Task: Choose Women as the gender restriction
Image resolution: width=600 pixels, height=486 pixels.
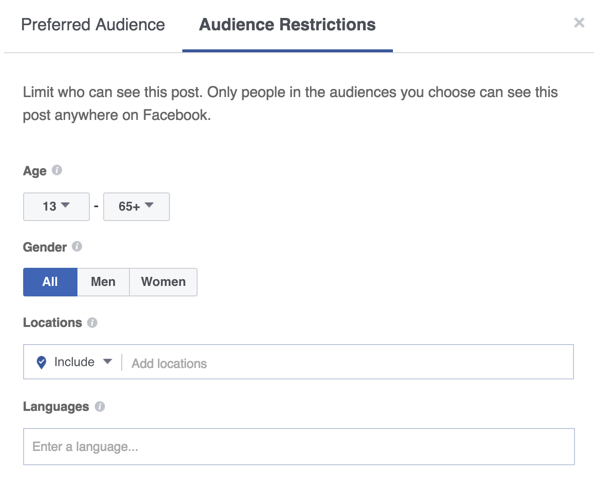Action: pos(163,282)
